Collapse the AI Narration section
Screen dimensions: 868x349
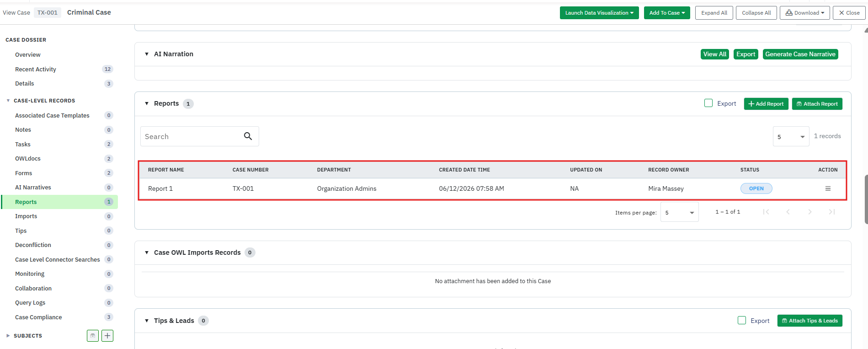[147, 54]
